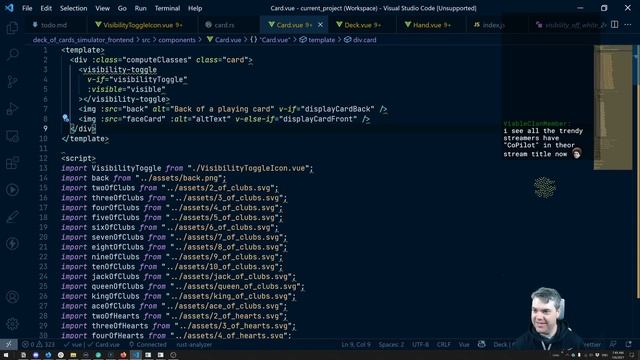This screenshot has width=640, height=360.
Task: Open the notifications bell in status bar
Action: 629,344
